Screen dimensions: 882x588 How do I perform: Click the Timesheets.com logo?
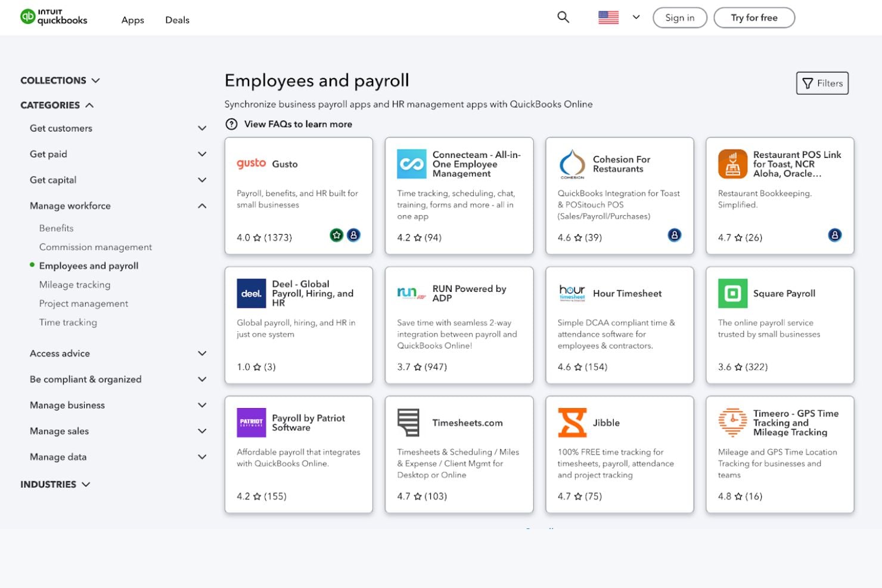tap(409, 422)
